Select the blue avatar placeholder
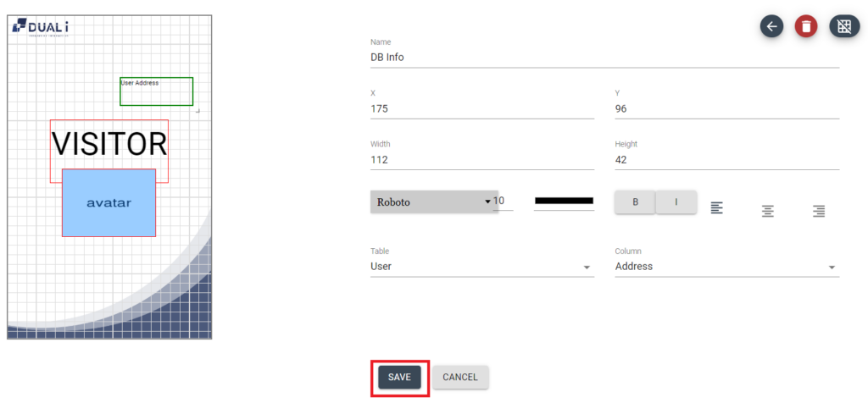Screen dimensions: 868x403 click(108, 204)
